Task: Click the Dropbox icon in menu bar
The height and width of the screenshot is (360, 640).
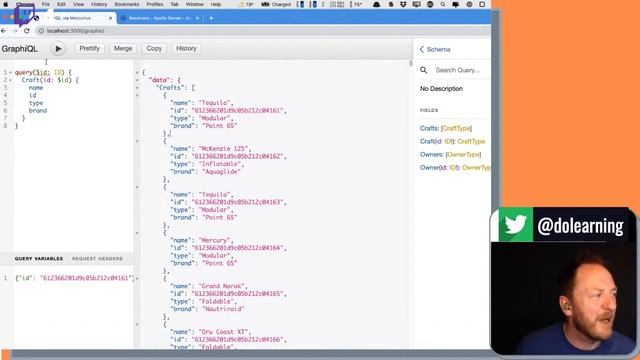Action: (x=403, y=4)
